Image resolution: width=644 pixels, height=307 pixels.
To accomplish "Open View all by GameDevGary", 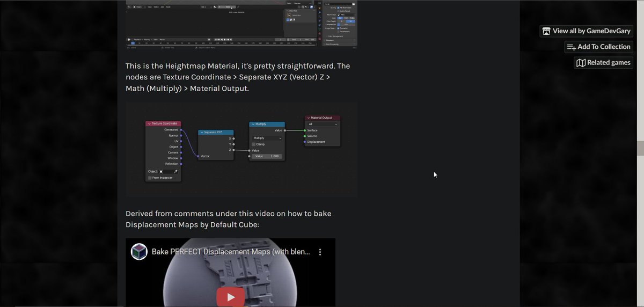I will 587,31.
